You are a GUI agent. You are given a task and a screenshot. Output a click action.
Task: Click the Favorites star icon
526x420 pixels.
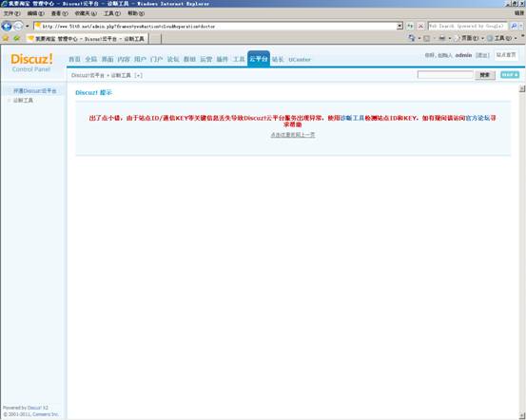coord(6,39)
